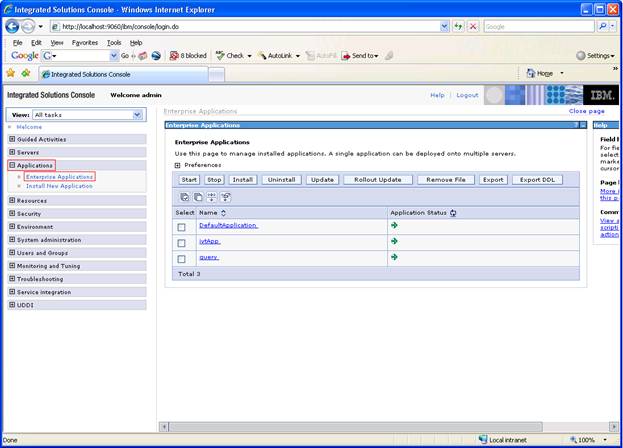The height and width of the screenshot is (448, 623).
Task: Deselect all rows using the second table icon
Action: 198,197
